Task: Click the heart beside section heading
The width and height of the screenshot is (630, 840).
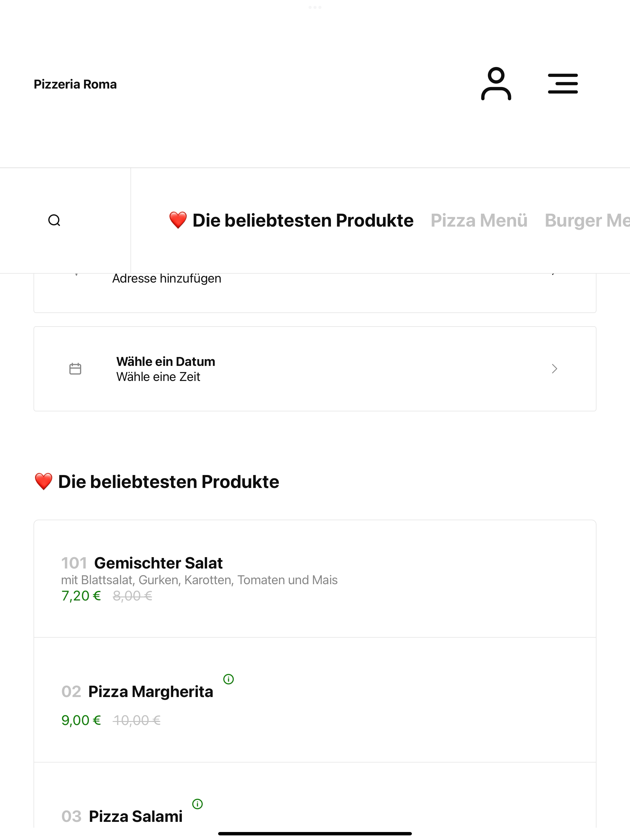Action: (x=43, y=482)
